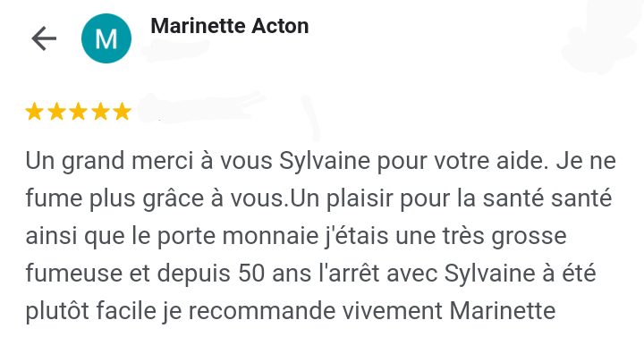Image resolution: width=644 pixels, height=337 pixels.
Task: Click the review line starting 'ainsi que le porte'
Action: pyautogui.click(x=296, y=236)
